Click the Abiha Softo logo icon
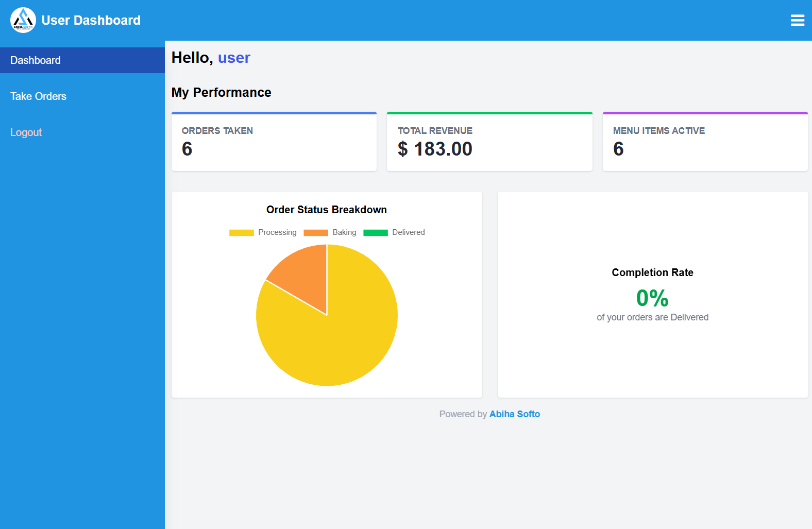Screen dimensions: 812x529 23,20
